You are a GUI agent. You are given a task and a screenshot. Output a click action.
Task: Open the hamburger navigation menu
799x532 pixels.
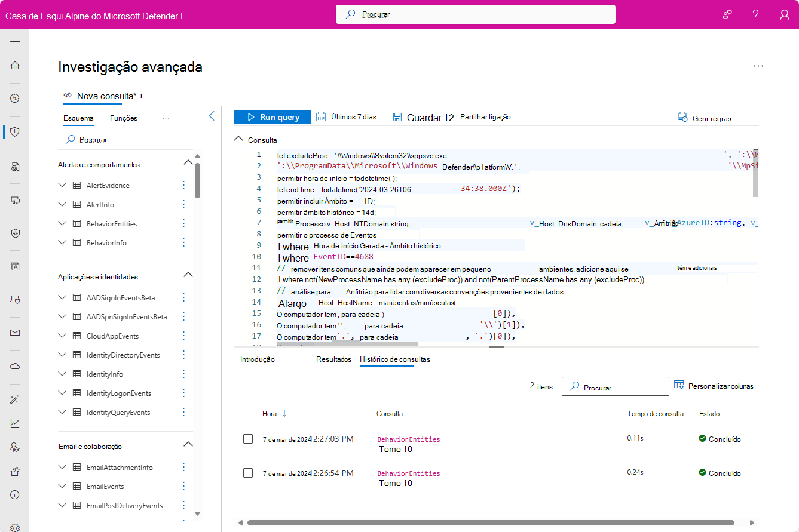pyautogui.click(x=15, y=41)
